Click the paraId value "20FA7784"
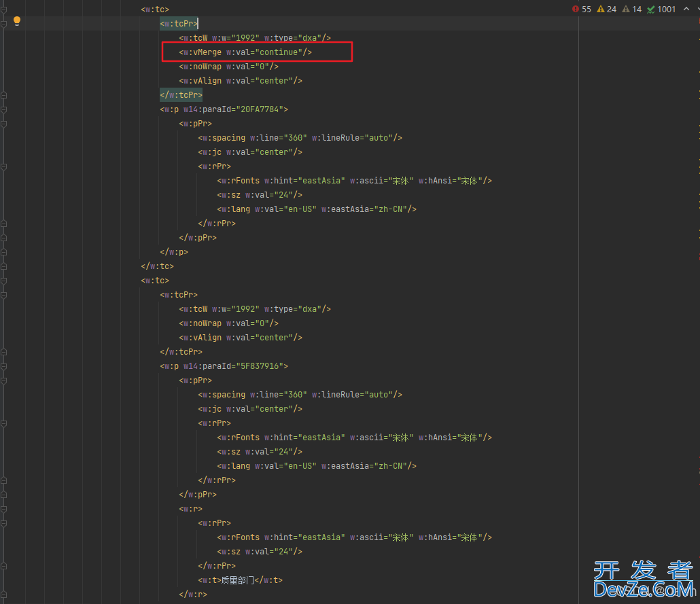The width and height of the screenshot is (700, 604). [260, 109]
